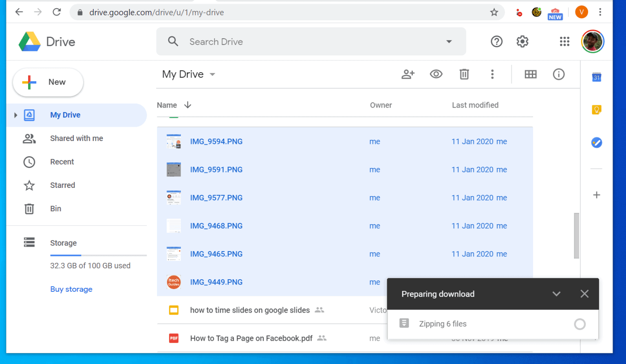Open Drive settings gear
The height and width of the screenshot is (364, 626).
(x=522, y=41)
